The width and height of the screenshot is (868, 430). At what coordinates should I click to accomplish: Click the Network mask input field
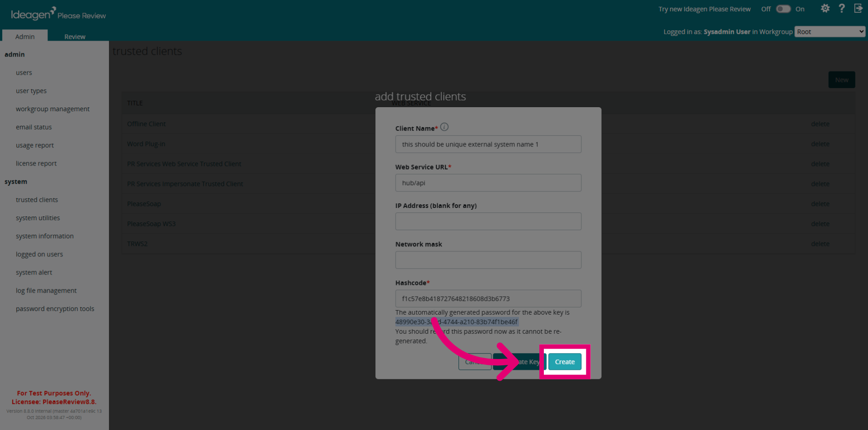pos(488,260)
